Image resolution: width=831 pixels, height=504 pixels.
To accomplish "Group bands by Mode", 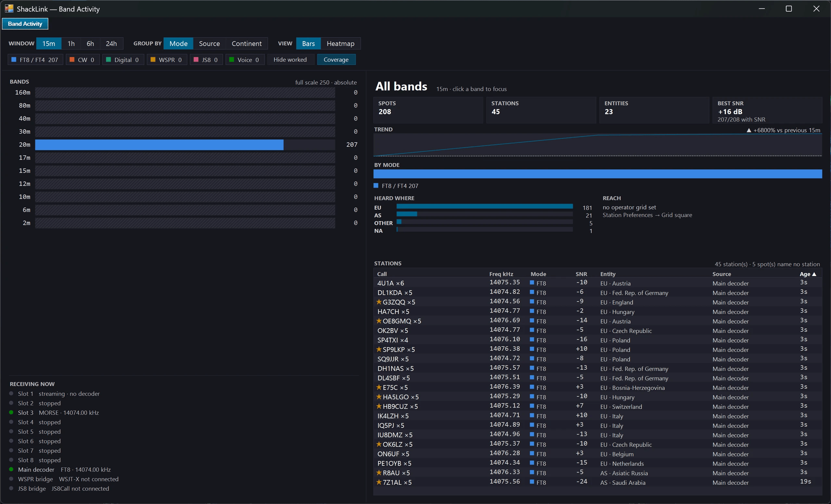I will pyautogui.click(x=179, y=43).
